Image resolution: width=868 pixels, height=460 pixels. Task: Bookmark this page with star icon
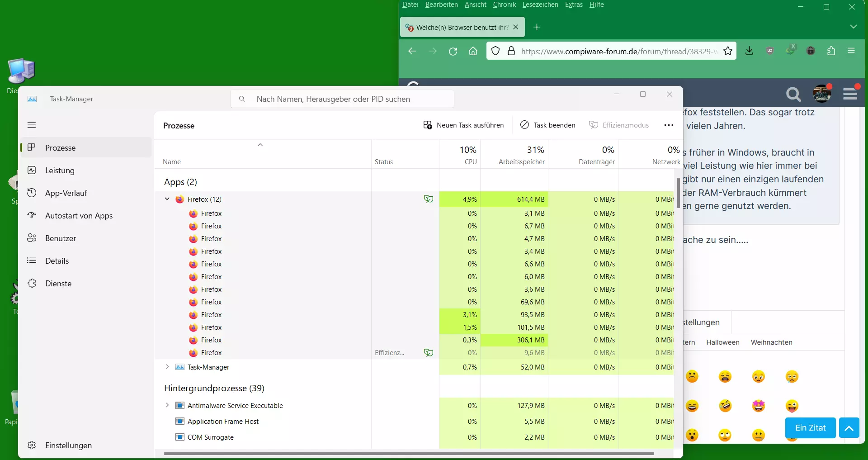tap(728, 51)
